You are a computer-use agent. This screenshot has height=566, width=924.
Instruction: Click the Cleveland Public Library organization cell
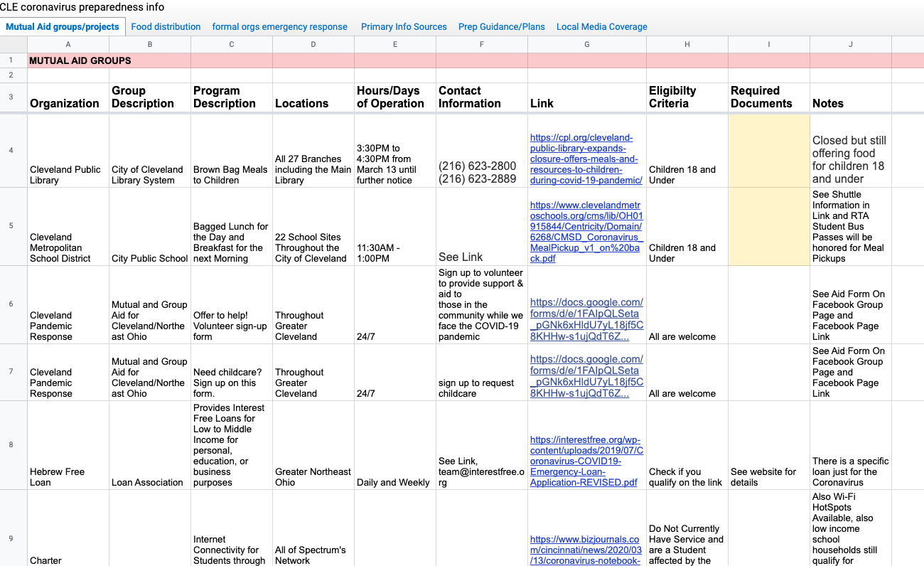(x=68, y=151)
